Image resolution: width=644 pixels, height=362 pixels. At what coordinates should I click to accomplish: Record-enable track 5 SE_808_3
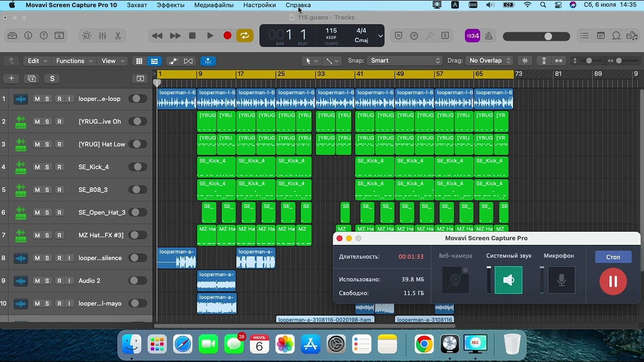tap(59, 190)
